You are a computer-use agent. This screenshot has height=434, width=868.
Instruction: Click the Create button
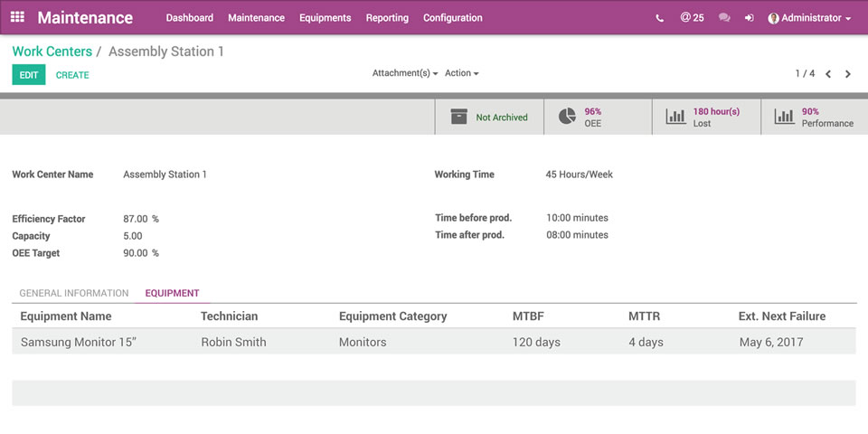point(72,75)
